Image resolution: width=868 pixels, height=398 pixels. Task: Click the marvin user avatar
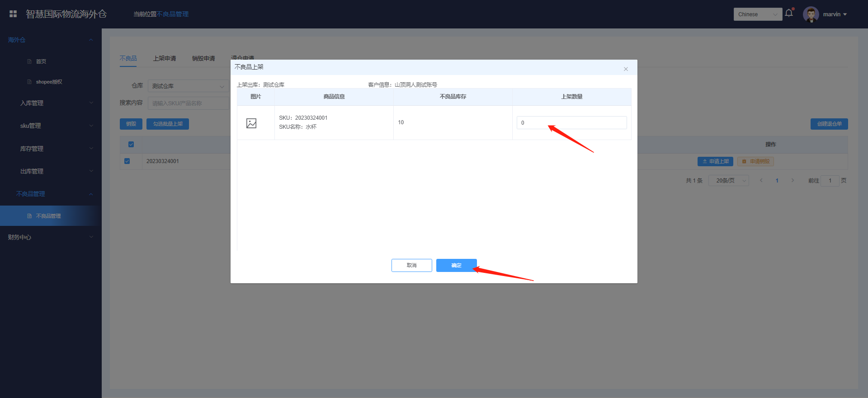tap(811, 14)
